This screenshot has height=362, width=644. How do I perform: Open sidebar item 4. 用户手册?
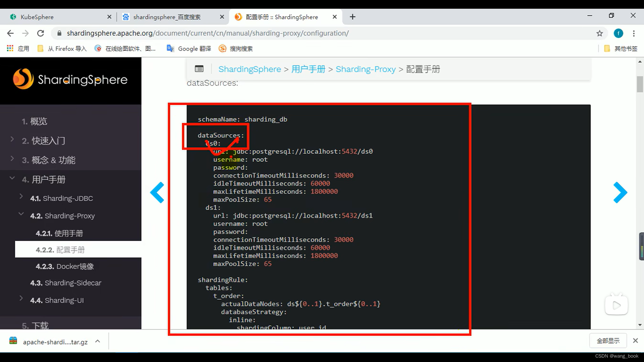click(x=44, y=180)
